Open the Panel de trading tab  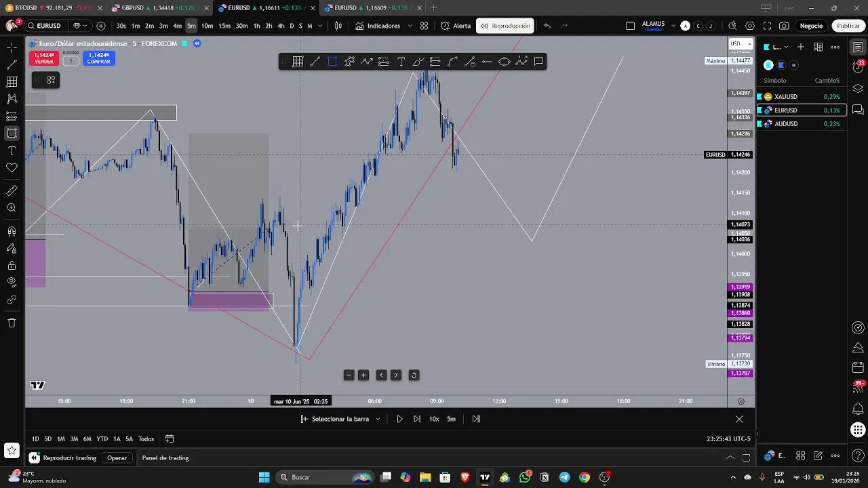[x=165, y=457]
